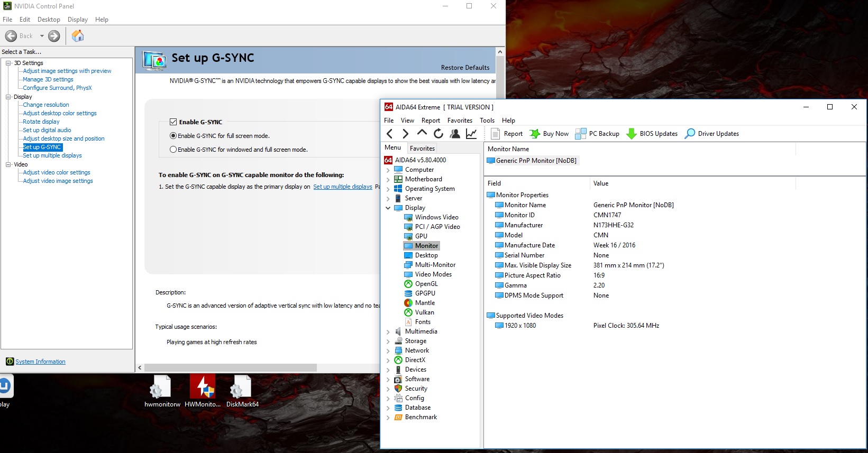Select G-SYNC windowed and full screen radio
Screen dimensions: 868x453
[173, 150]
